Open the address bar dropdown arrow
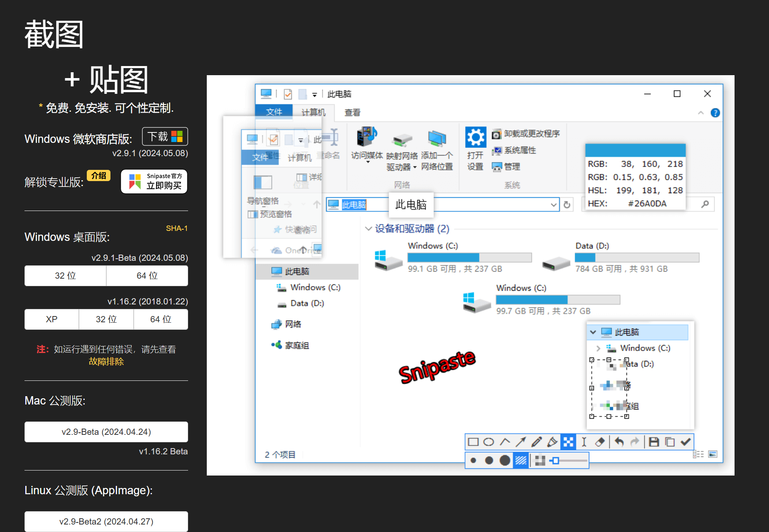 click(553, 205)
